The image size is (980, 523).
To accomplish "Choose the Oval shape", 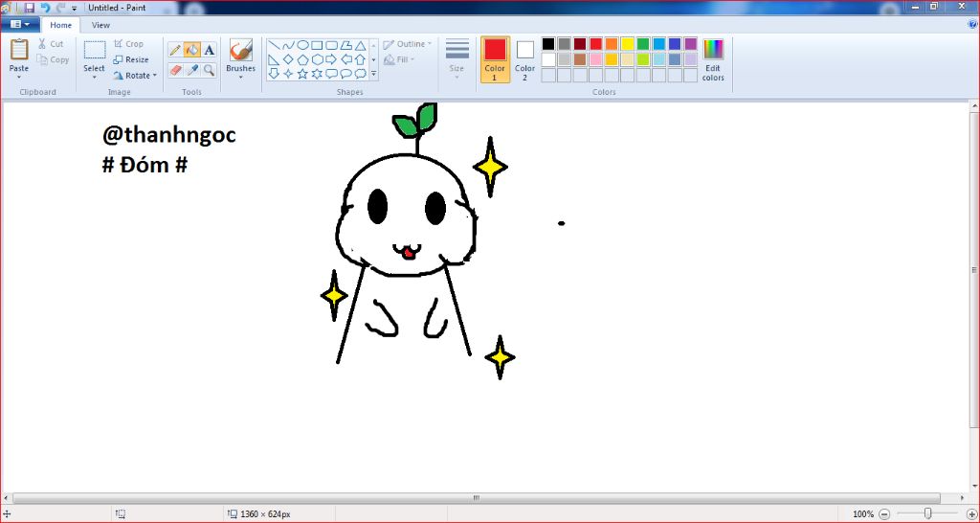I will (302, 45).
